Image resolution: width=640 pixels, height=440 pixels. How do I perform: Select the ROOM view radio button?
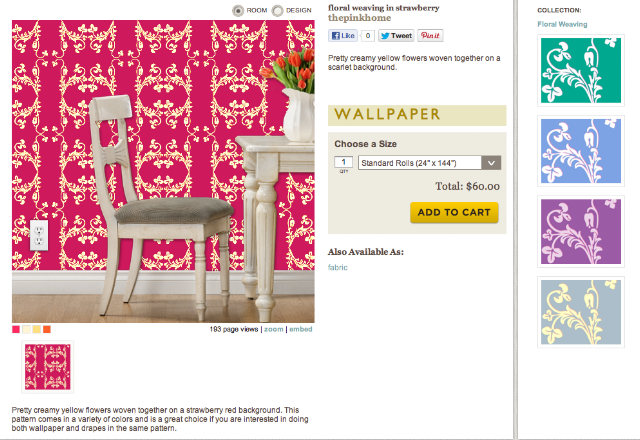click(238, 11)
